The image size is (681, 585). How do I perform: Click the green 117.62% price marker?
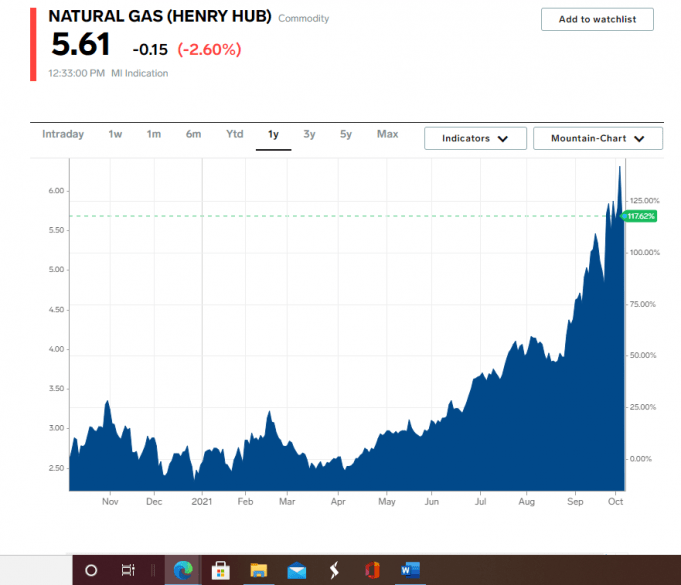pos(640,216)
